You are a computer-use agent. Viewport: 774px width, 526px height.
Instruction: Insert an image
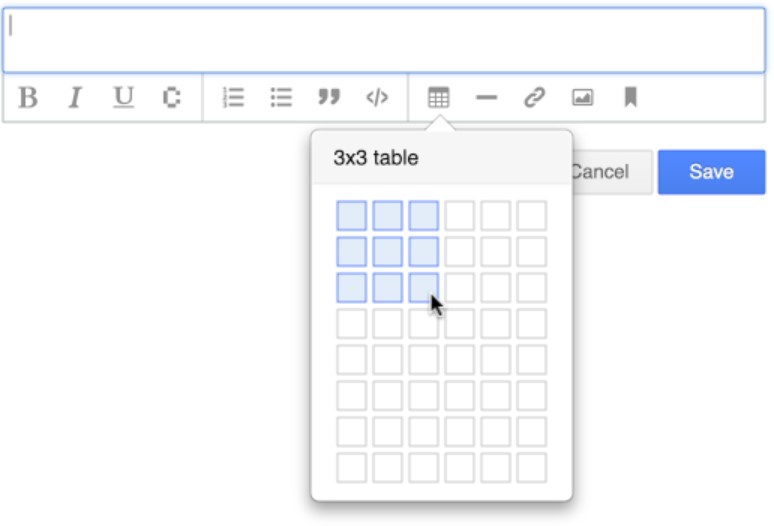[582, 97]
